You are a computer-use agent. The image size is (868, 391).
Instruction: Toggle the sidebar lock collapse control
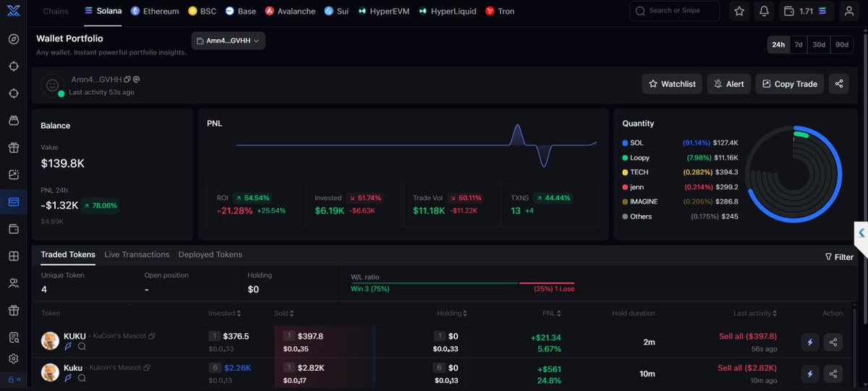pos(14,379)
